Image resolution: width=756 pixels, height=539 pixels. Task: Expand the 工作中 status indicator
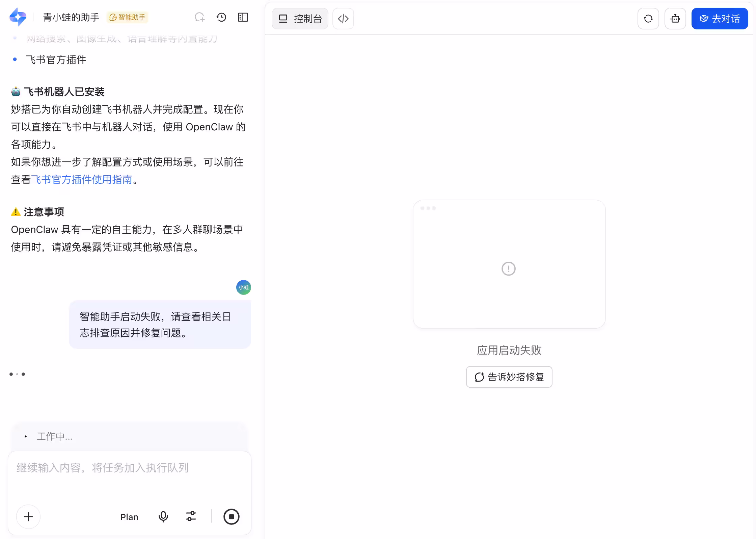[x=55, y=436]
